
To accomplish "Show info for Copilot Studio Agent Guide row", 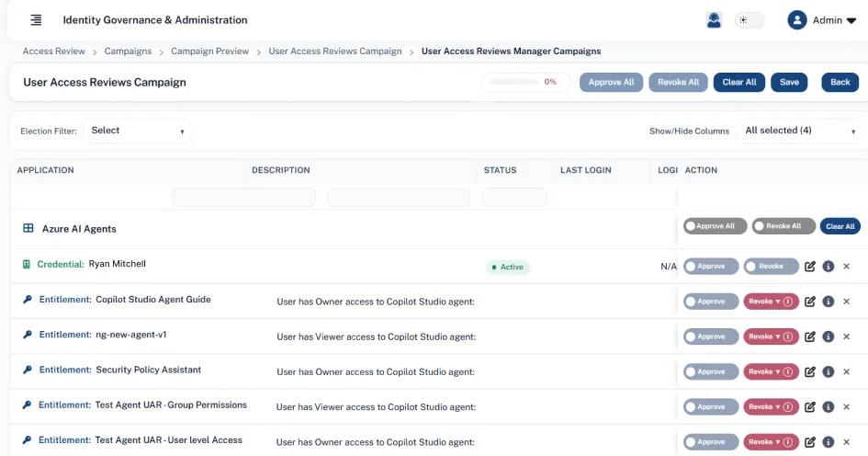I will [829, 302].
